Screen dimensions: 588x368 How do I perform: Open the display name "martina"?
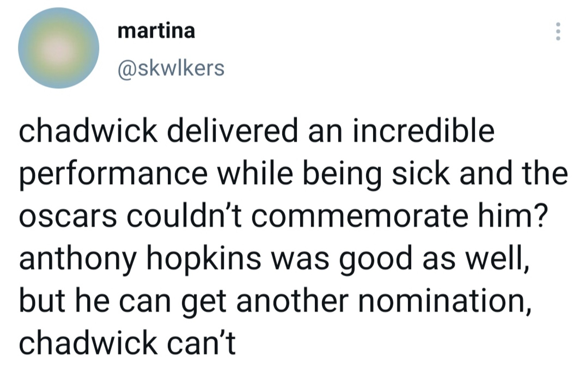[x=156, y=31]
